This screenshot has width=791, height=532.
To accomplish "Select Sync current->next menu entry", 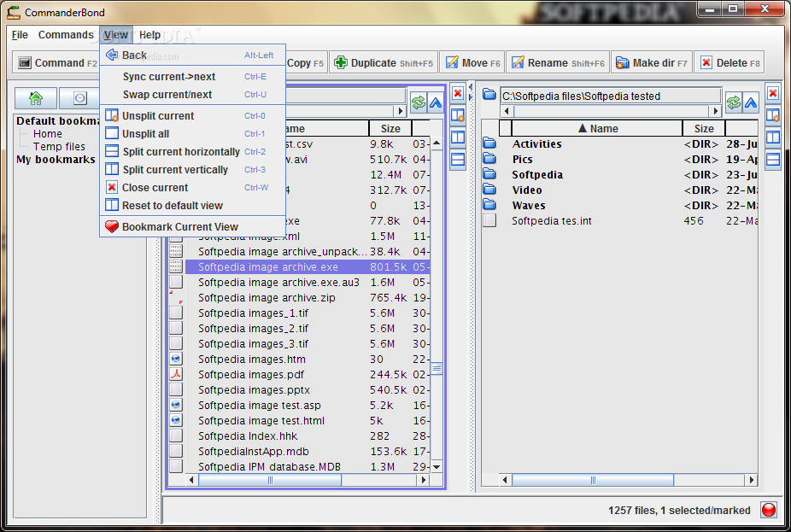I will pos(193,77).
